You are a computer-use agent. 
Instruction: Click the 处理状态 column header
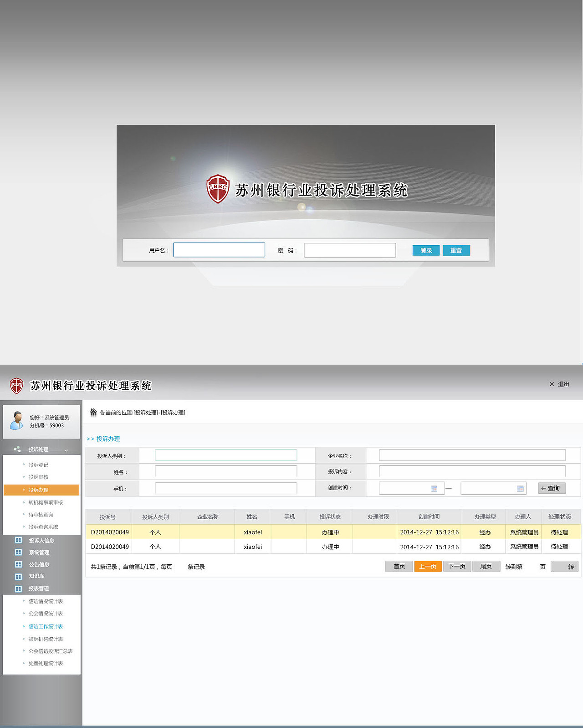(x=560, y=516)
